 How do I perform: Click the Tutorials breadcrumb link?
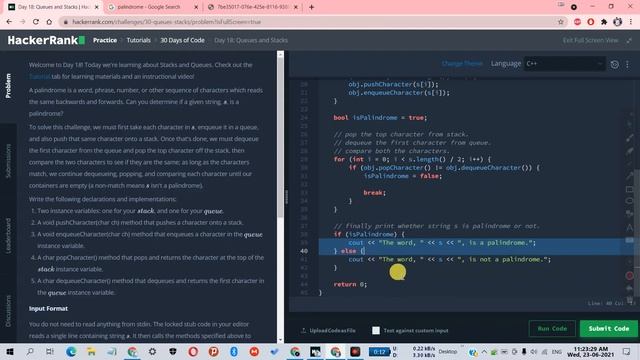point(138,40)
